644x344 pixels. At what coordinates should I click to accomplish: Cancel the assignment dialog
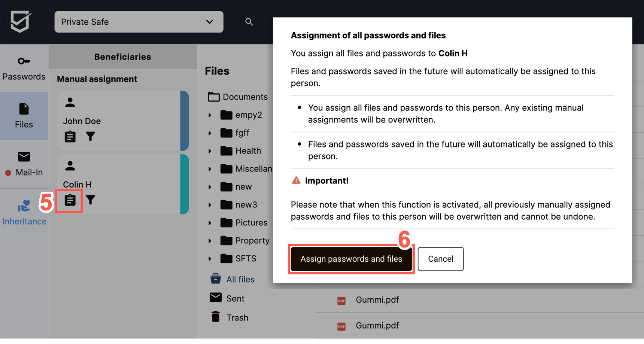pyautogui.click(x=440, y=259)
